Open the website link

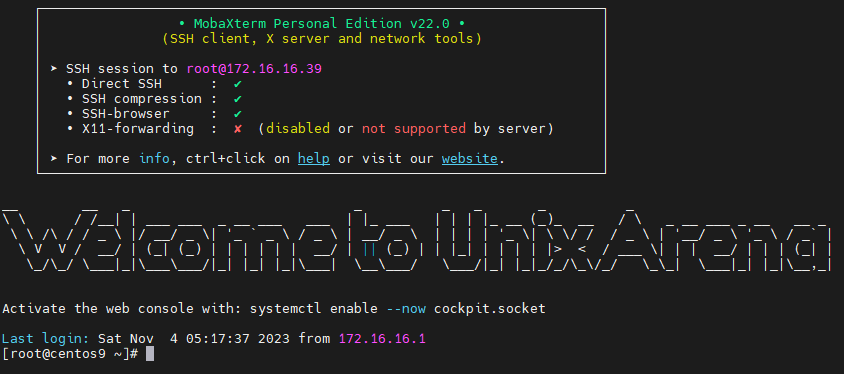click(470, 159)
